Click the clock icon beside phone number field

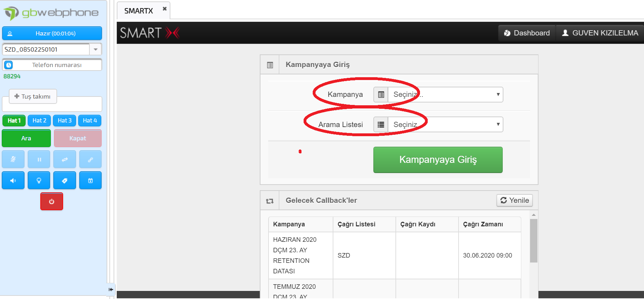tap(9, 65)
